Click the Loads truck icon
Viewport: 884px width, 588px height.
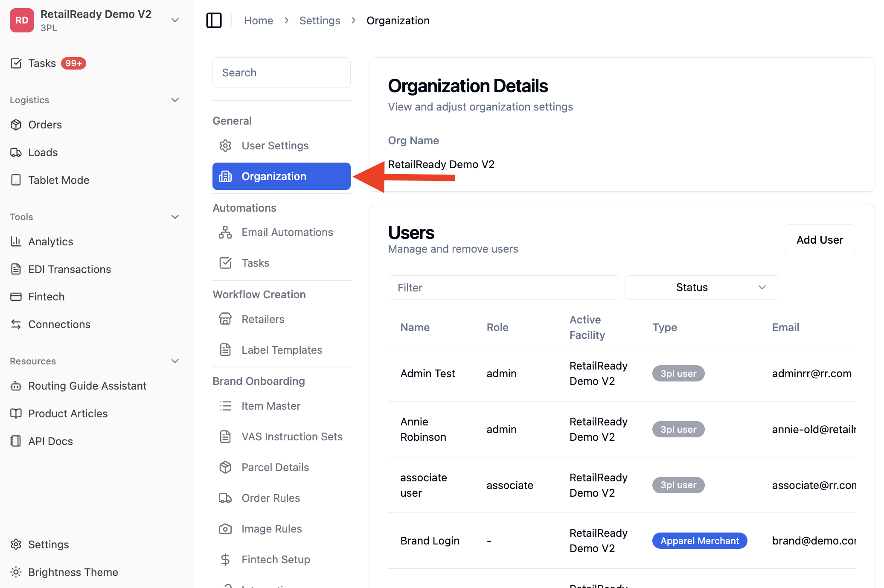[16, 152]
